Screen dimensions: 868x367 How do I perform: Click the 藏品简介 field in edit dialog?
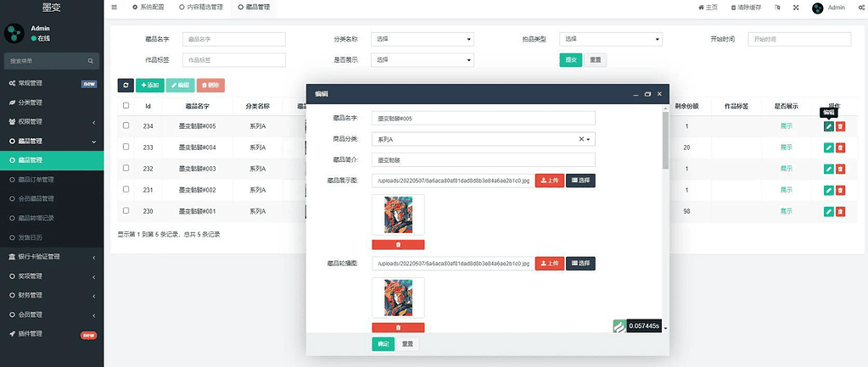pyautogui.click(x=484, y=159)
